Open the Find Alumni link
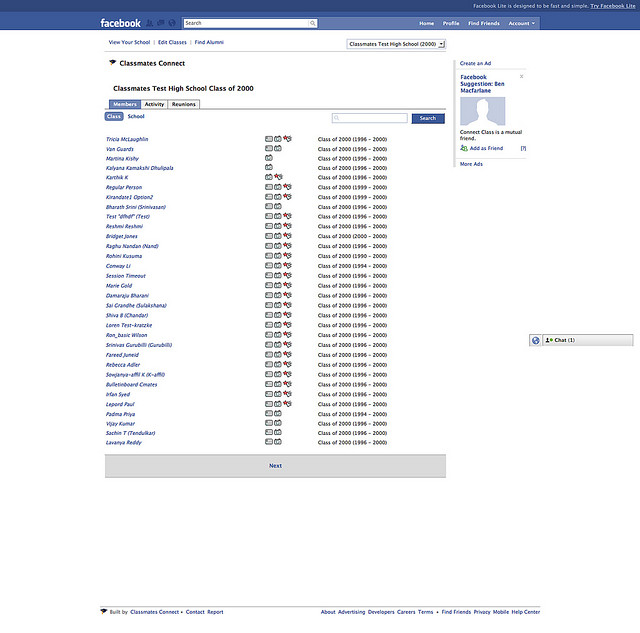Screen dimensions: 640x633 click(x=209, y=42)
